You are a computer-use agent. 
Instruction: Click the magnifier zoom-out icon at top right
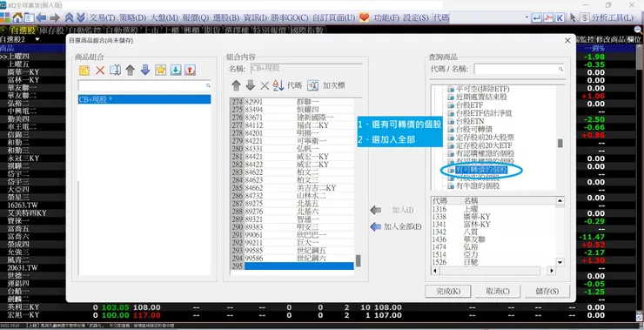click(x=638, y=30)
